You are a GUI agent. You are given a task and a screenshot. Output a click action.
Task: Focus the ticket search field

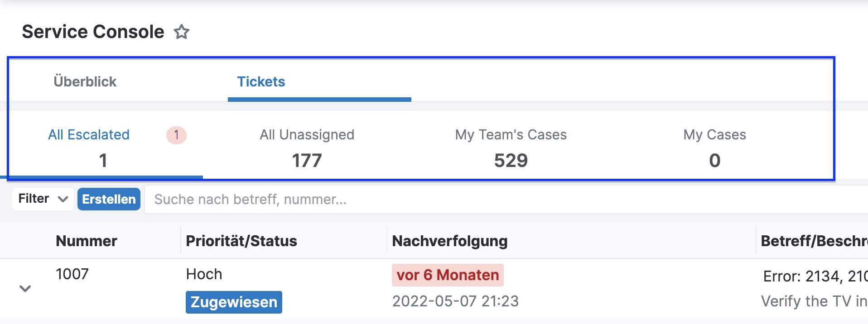click(498, 199)
